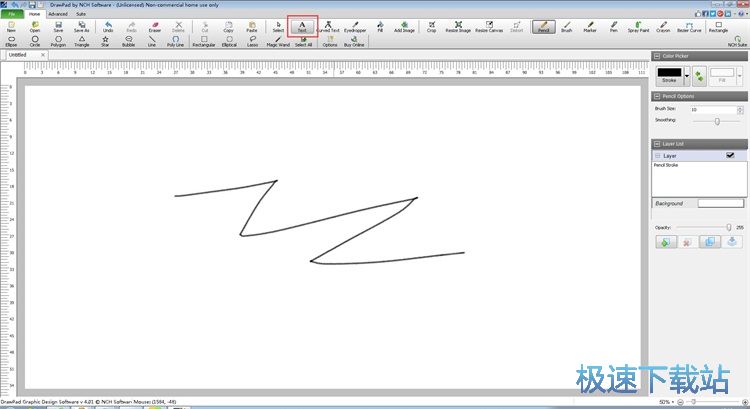Click the Crop tool icon

click(431, 26)
